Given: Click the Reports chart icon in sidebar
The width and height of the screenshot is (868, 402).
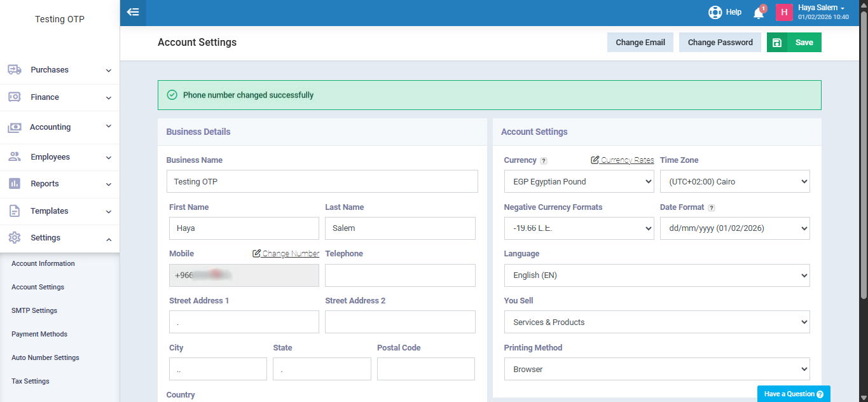Looking at the screenshot, I should tap(15, 184).
